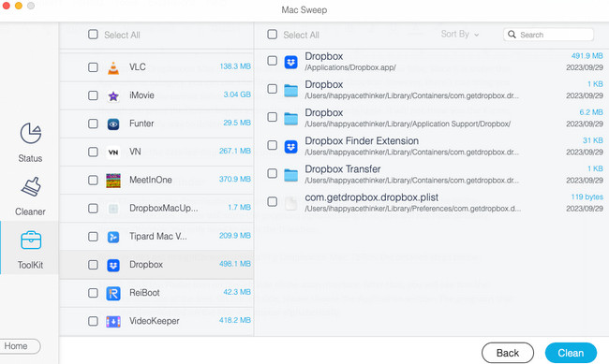The width and height of the screenshot is (609, 364).
Task: Open the Cleaner brush icon
Action: (x=31, y=186)
